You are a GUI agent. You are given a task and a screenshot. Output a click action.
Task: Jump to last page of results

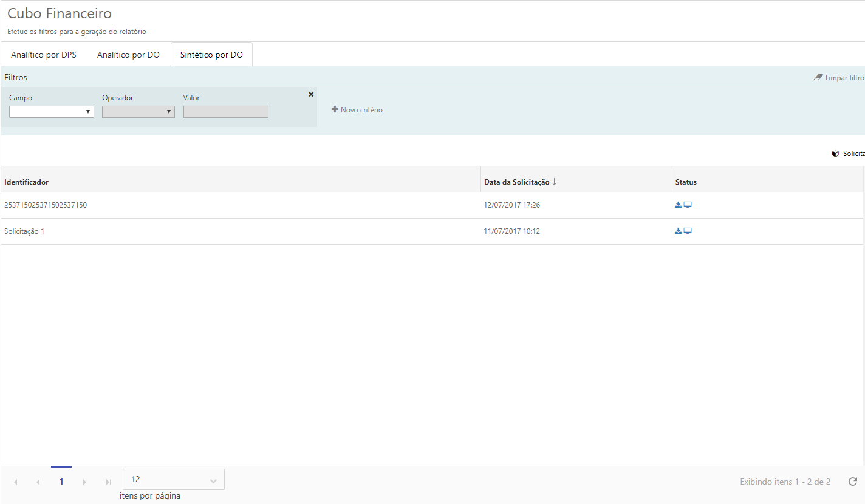tap(108, 482)
